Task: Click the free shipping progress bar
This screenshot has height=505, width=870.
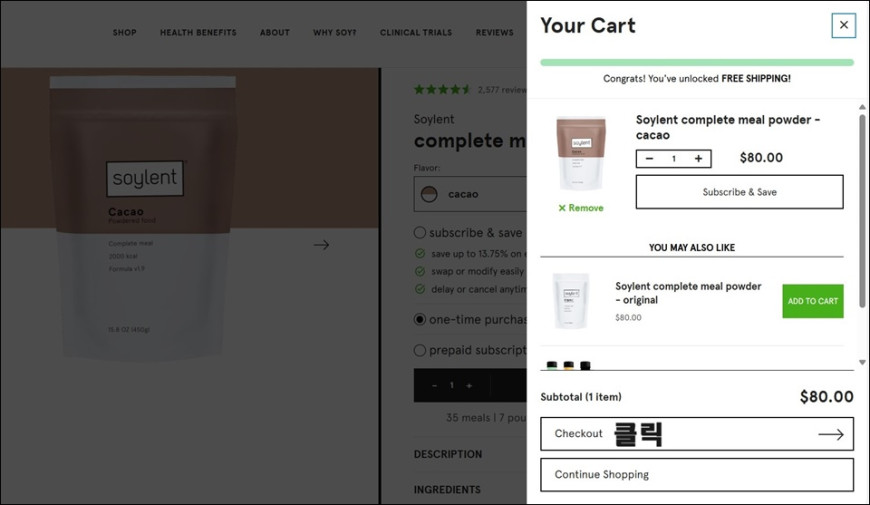Action: pyautogui.click(x=696, y=62)
